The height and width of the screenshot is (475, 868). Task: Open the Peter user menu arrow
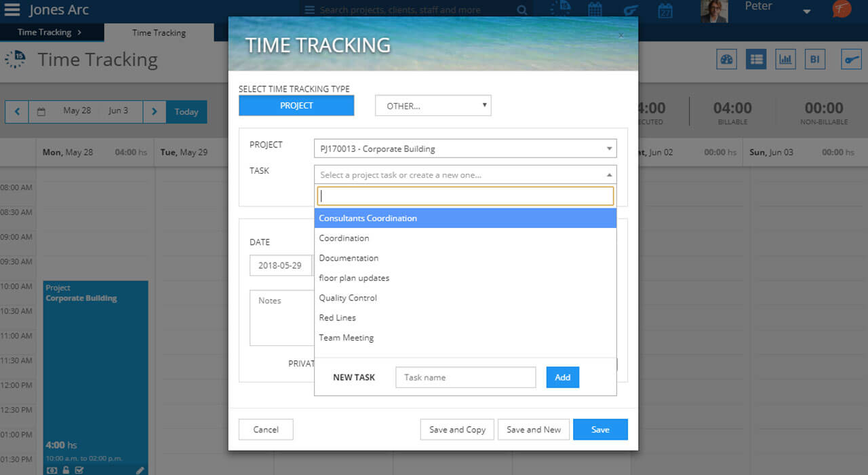point(806,12)
